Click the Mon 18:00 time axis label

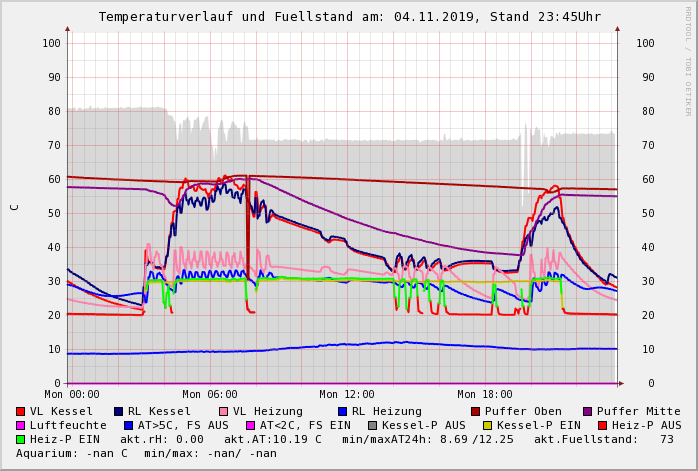click(485, 394)
